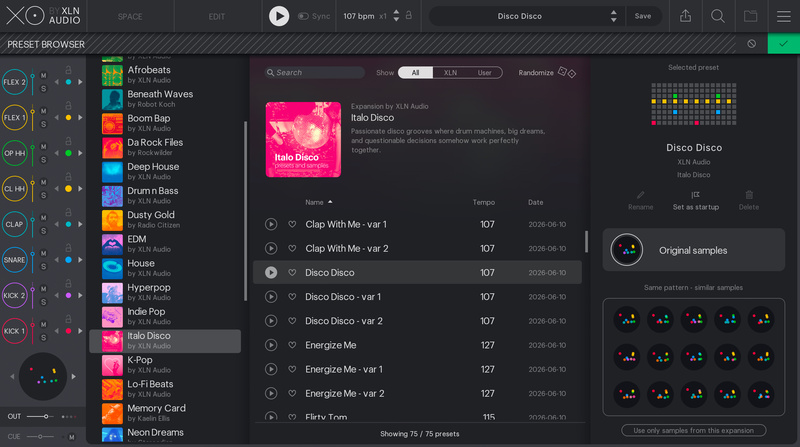The height and width of the screenshot is (447, 800).
Task: Select next sample for SNARE
Action: tap(80, 260)
